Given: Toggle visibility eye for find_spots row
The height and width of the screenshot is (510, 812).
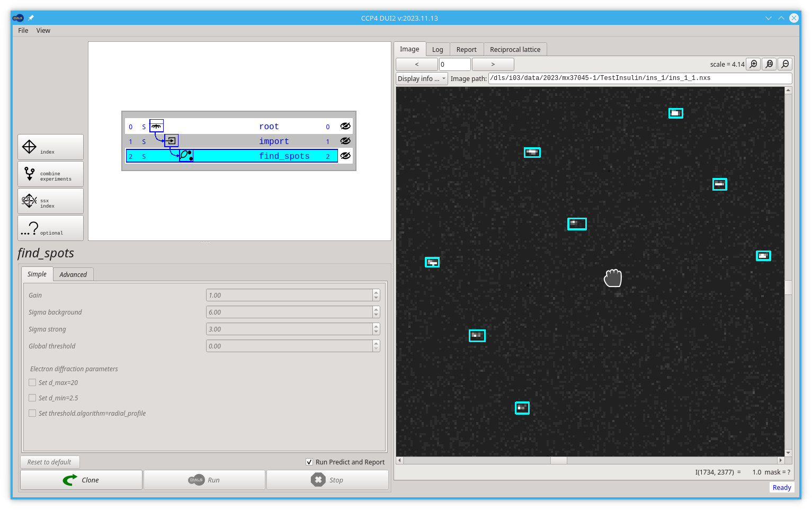Looking at the screenshot, I should click(345, 156).
